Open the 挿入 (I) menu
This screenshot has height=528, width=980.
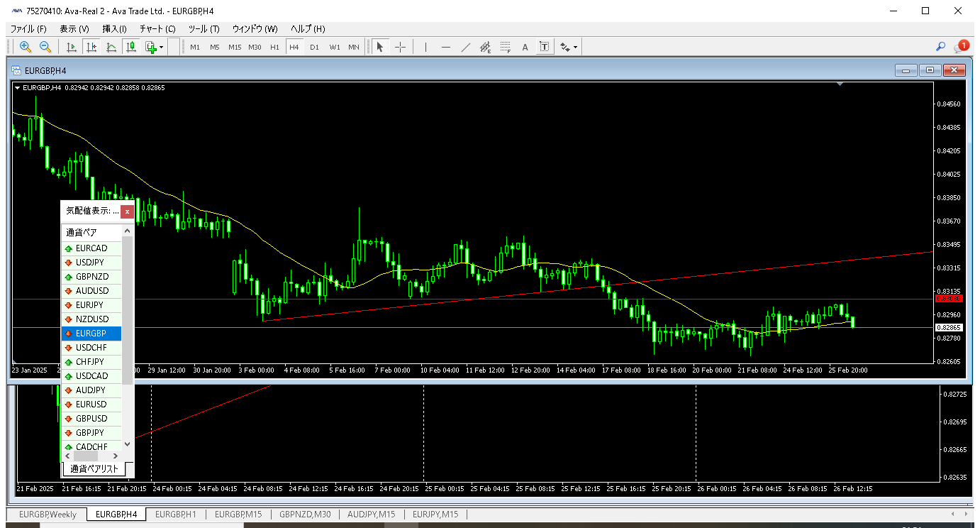pos(114,29)
